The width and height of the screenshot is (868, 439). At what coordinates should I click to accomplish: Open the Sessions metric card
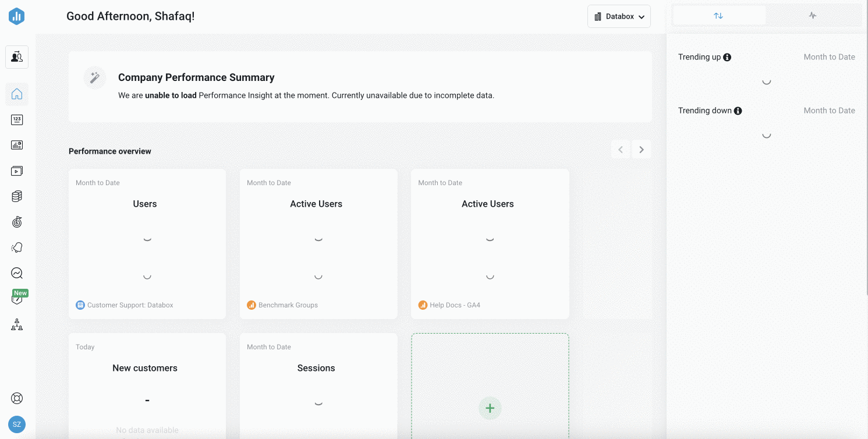(318, 385)
